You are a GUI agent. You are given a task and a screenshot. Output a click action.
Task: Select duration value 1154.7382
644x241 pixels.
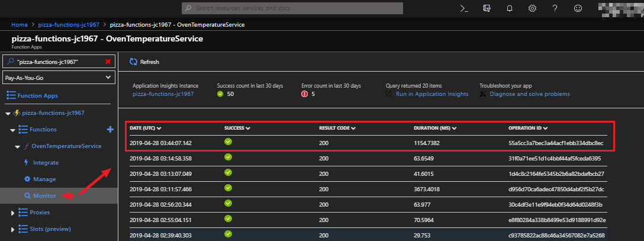(x=428, y=143)
